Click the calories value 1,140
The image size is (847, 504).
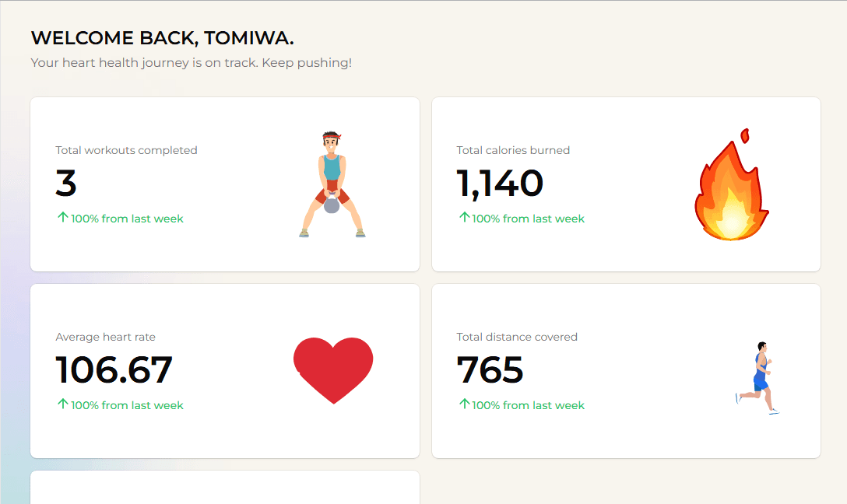click(x=500, y=184)
